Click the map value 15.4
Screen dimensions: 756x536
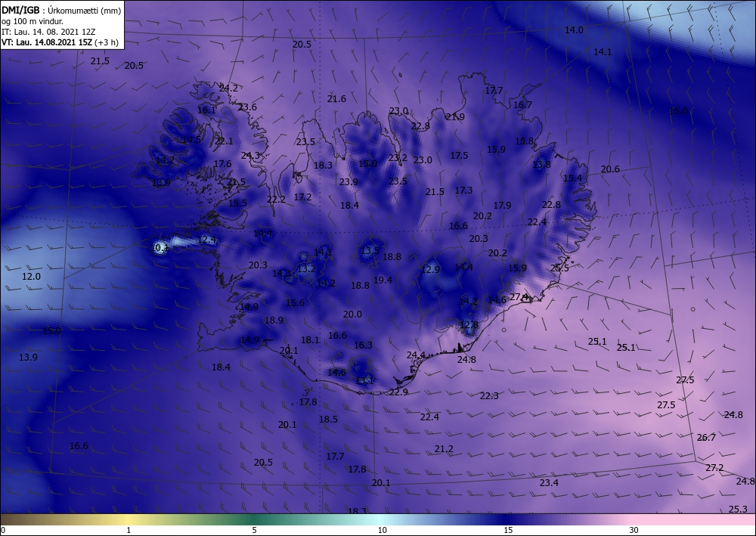tap(573, 178)
